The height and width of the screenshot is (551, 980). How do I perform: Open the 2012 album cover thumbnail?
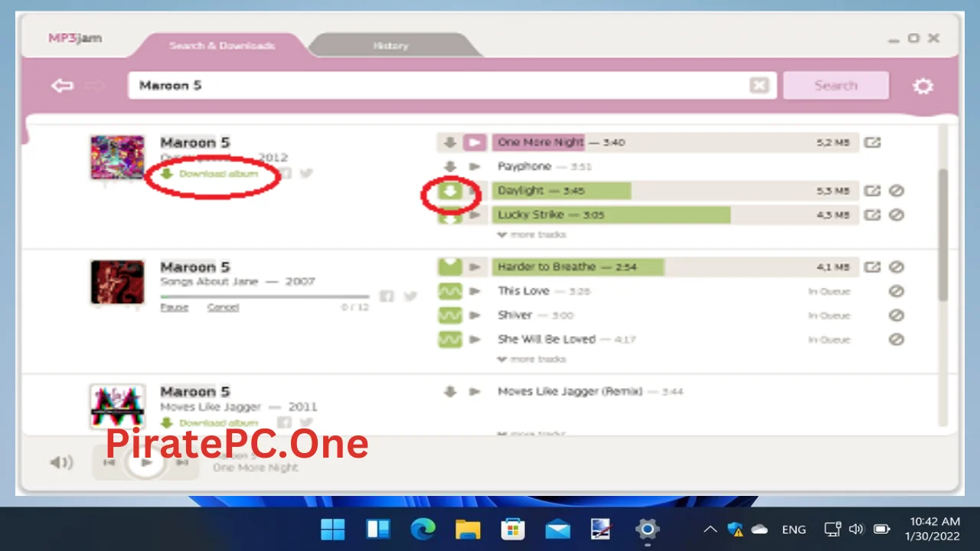[x=117, y=158]
